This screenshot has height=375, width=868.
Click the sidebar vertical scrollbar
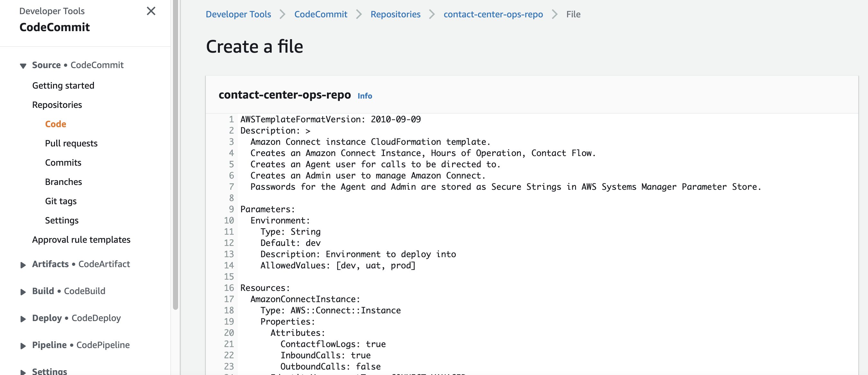(x=175, y=155)
